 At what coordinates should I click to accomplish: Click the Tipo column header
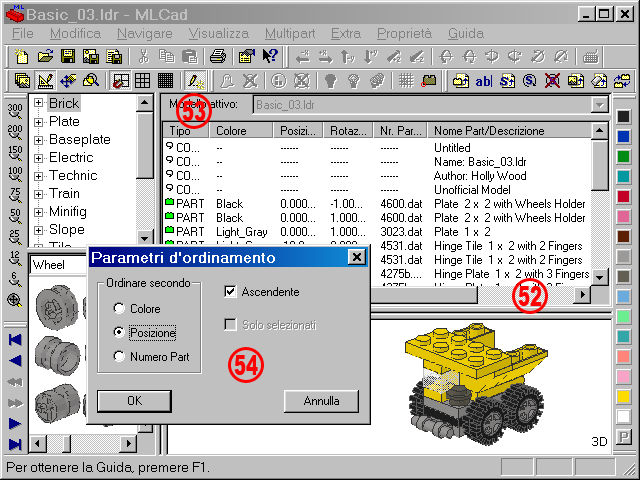pos(186,131)
